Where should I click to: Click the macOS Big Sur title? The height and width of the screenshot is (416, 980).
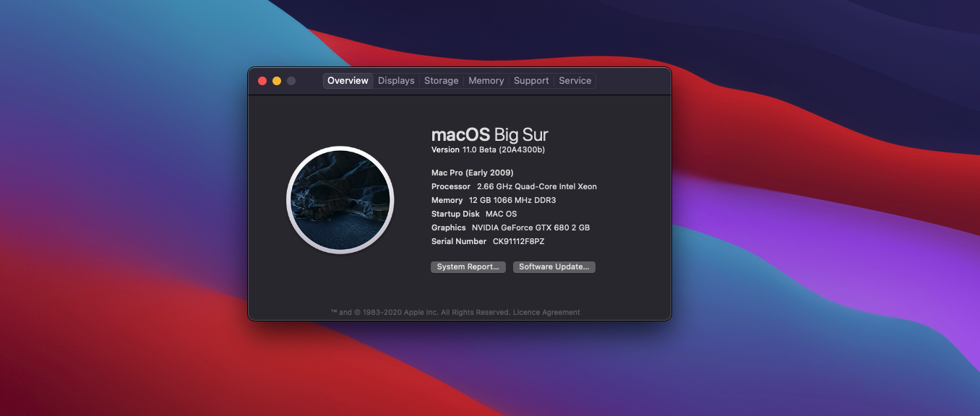(x=490, y=135)
